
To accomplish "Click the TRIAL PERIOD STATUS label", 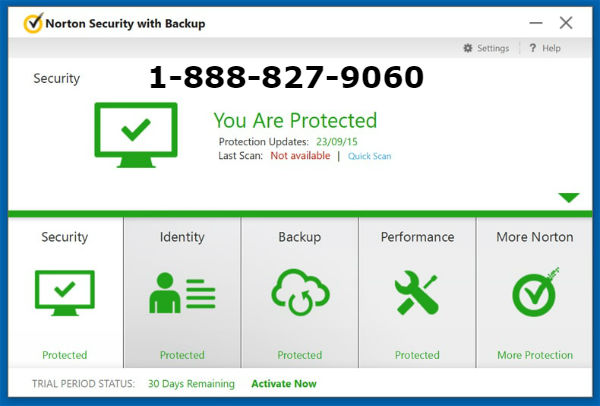I will (x=83, y=384).
